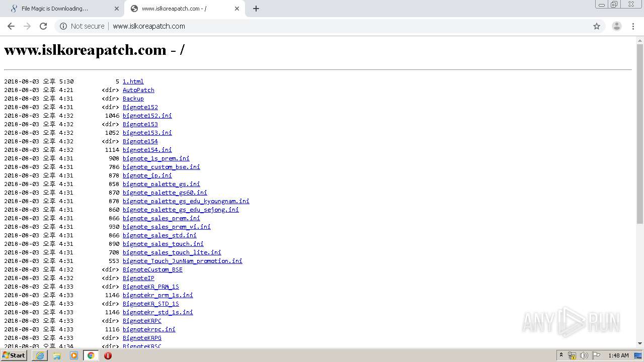
Task: Go back to the previous page
Action: click(11, 26)
